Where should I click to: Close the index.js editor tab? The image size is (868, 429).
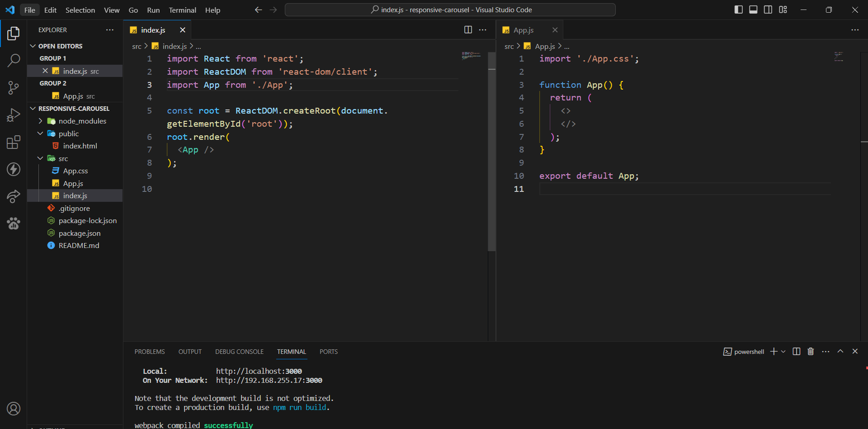(x=183, y=30)
